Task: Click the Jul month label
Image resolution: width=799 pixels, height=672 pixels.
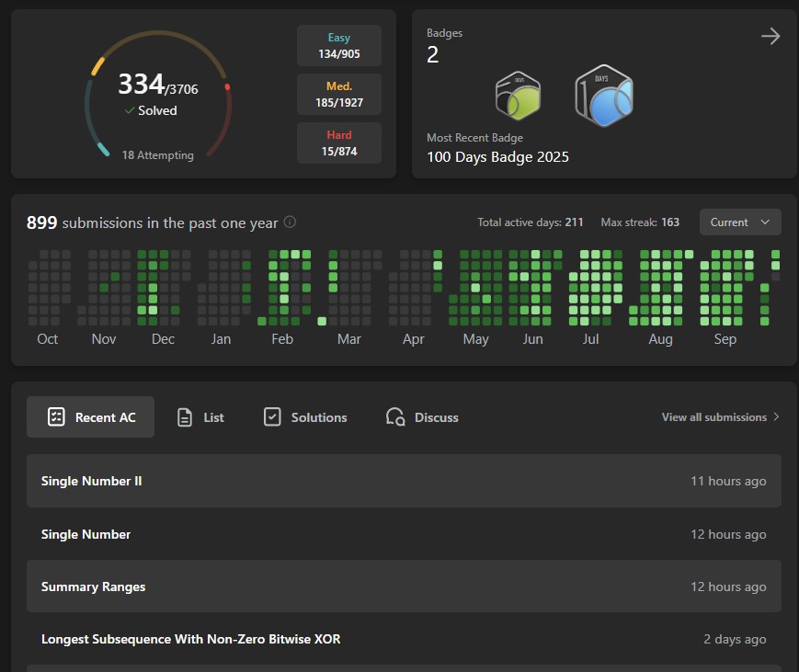Action: coord(590,339)
